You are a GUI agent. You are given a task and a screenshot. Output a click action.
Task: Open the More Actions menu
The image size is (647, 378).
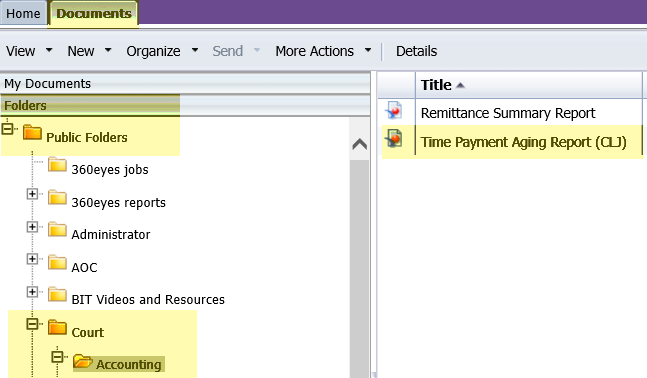click(314, 51)
